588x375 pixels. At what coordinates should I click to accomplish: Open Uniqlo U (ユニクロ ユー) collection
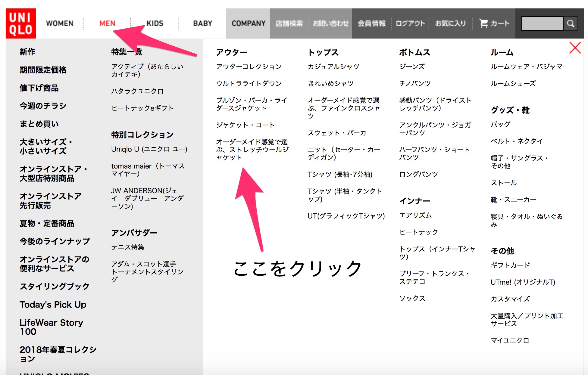(x=149, y=149)
